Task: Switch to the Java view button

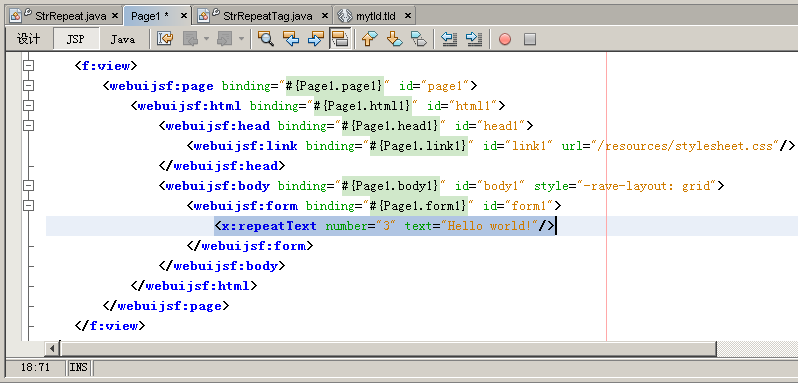Action: (123, 39)
